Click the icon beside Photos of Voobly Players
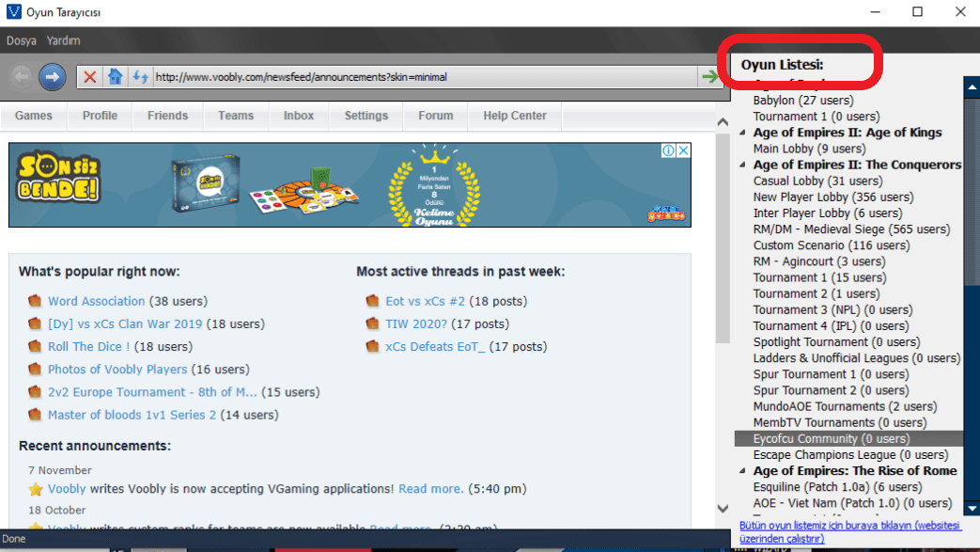The image size is (980, 552). click(35, 370)
